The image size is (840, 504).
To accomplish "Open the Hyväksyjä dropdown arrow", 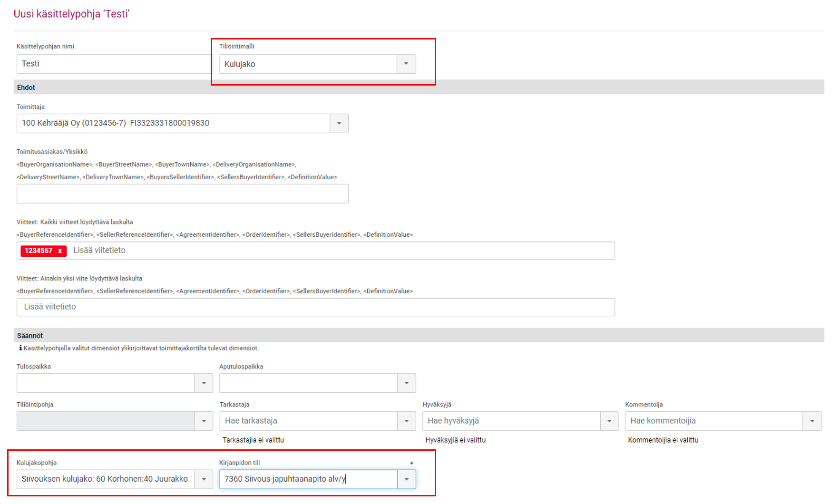I will point(609,421).
